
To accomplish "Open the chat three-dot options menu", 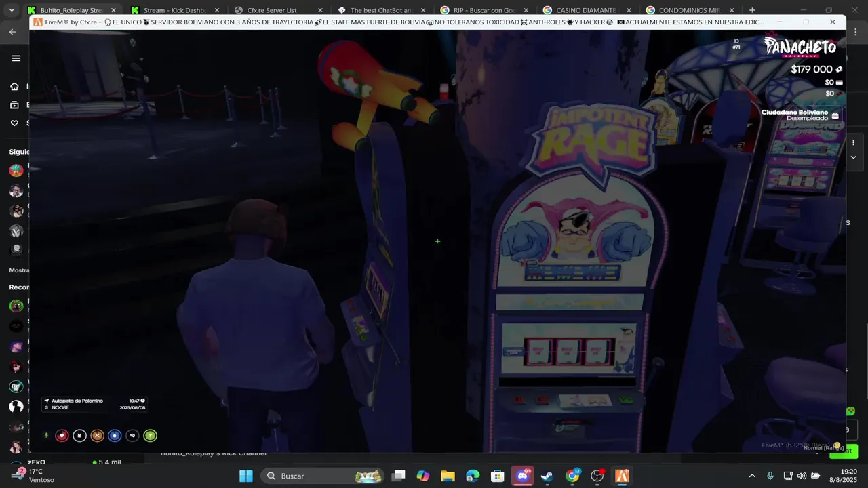I will point(853,143).
